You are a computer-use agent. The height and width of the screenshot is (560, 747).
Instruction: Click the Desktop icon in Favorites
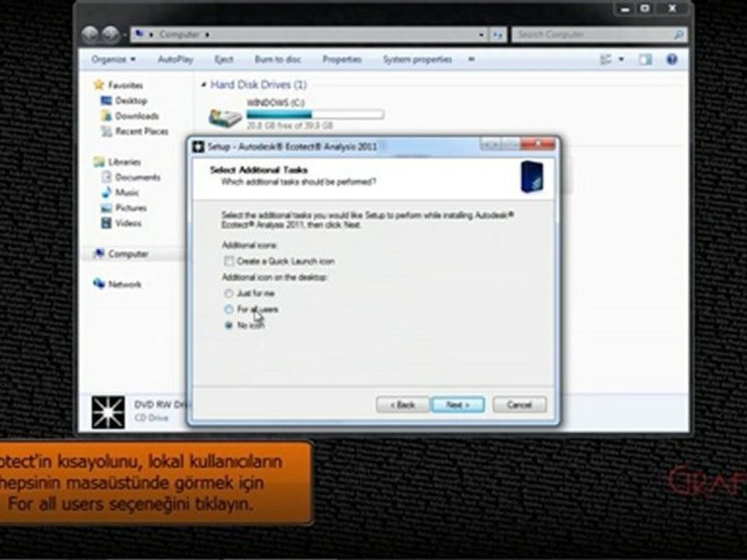[x=107, y=100]
